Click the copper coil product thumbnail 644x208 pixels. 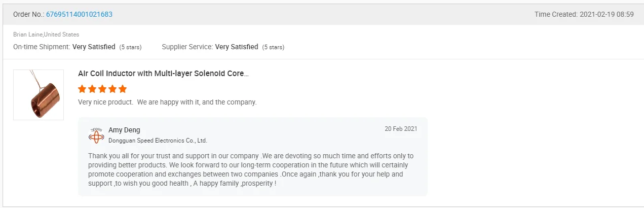39,95
